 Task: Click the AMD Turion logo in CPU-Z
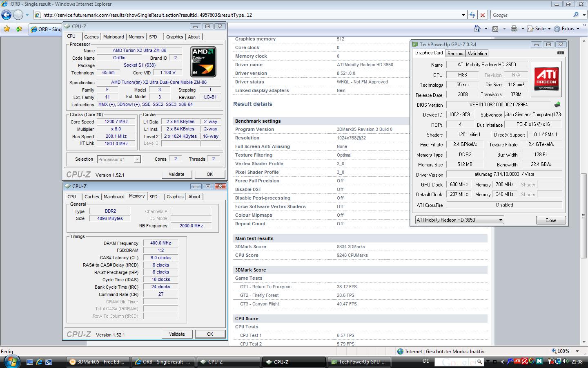click(x=203, y=62)
